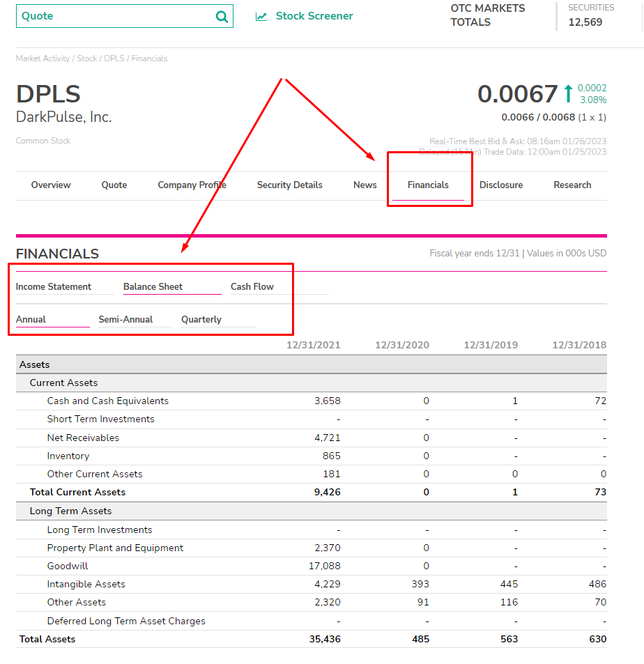This screenshot has height=664, width=644.
Task: Click Long Term Investments row label
Action: (x=100, y=530)
